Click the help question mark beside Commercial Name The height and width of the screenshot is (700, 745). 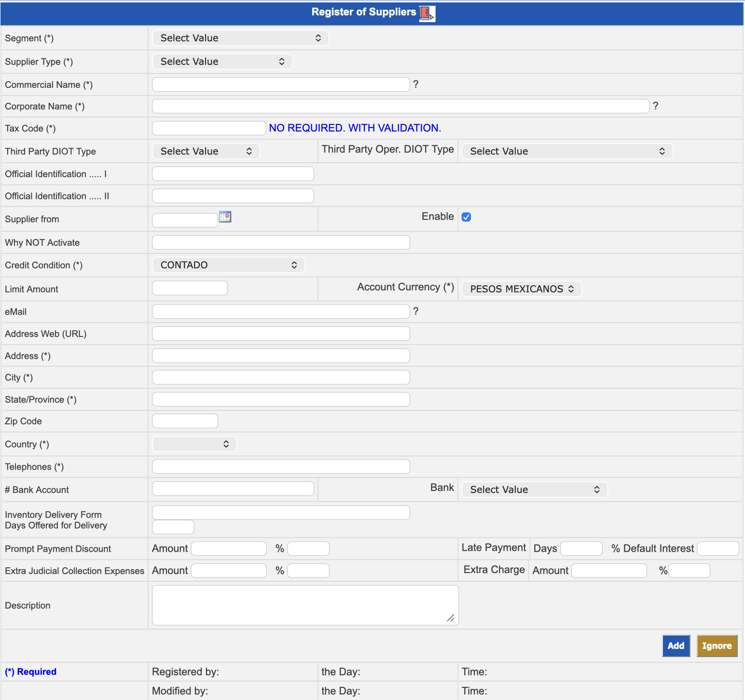(416, 84)
